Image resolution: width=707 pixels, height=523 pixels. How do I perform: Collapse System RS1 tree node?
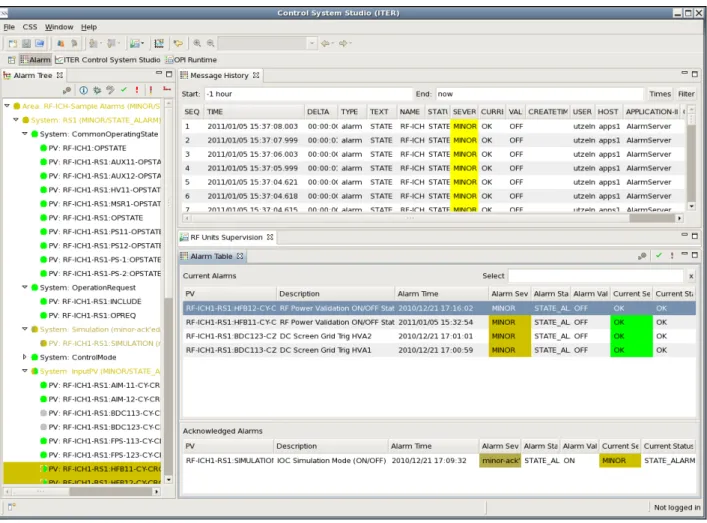click(16, 120)
